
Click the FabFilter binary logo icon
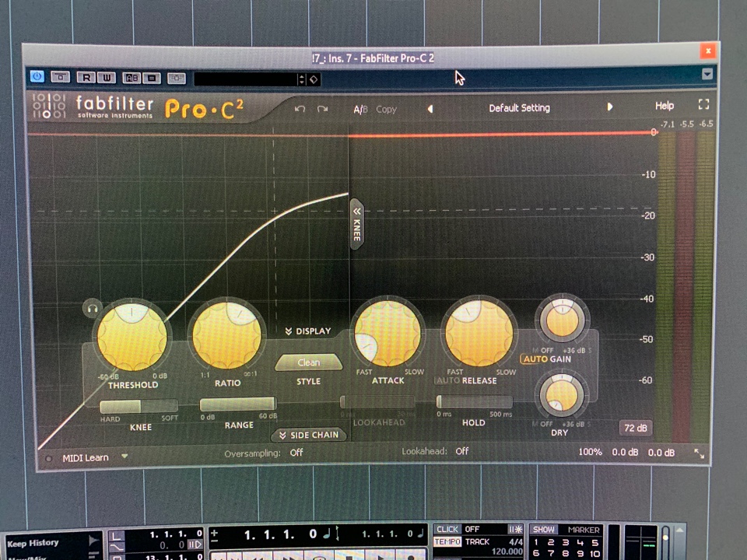[48, 106]
